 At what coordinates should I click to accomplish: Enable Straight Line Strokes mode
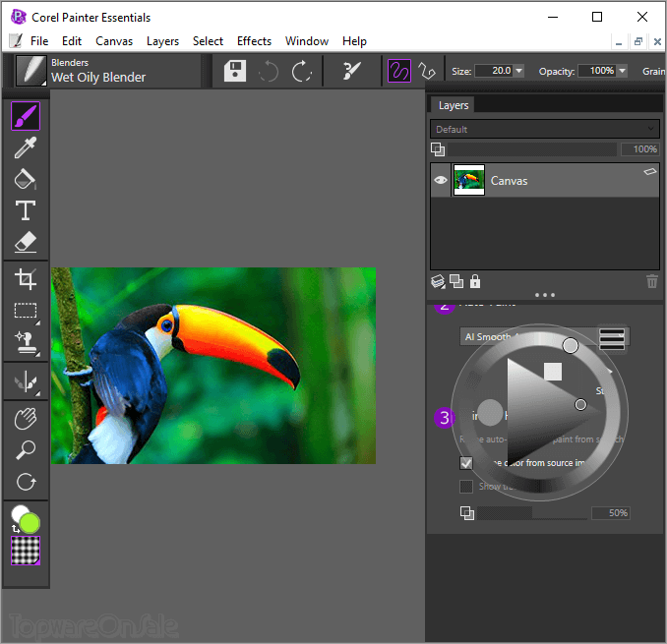click(x=426, y=71)
